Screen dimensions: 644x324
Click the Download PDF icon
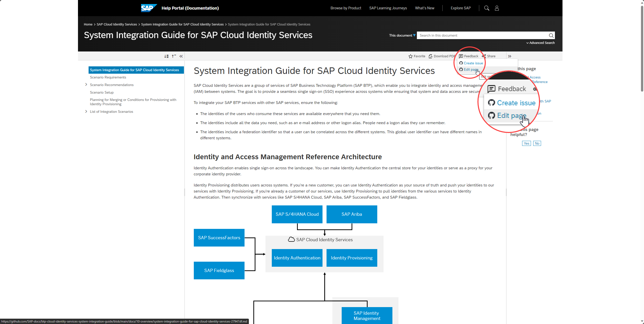pyautogui.click(x=431, y=56)
